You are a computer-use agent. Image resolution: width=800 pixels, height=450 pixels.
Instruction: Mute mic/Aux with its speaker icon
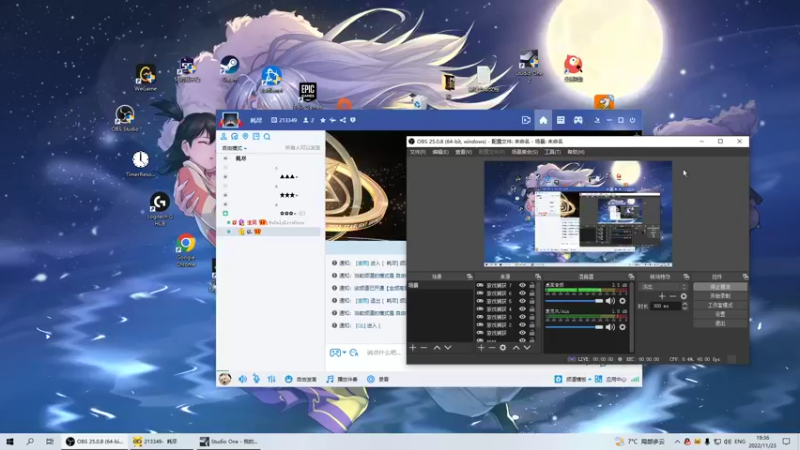coord(610,327)
